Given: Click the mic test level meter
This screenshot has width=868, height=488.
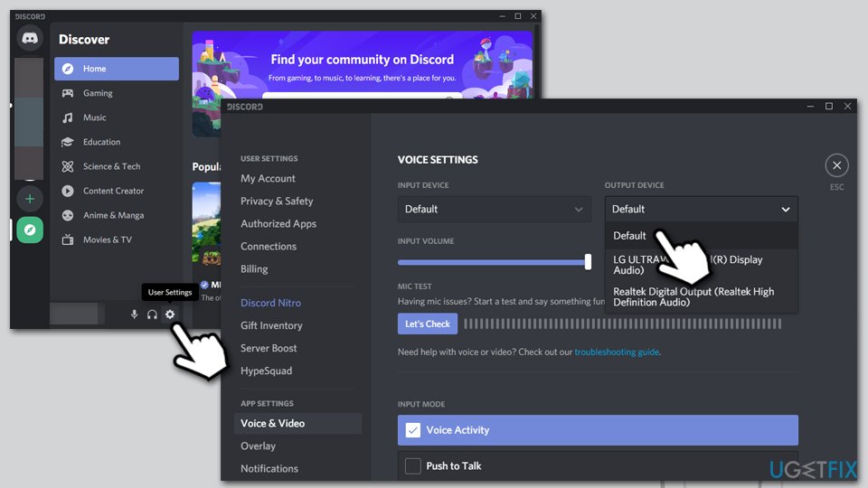Looking at the screenshot, I should (623, 324).
